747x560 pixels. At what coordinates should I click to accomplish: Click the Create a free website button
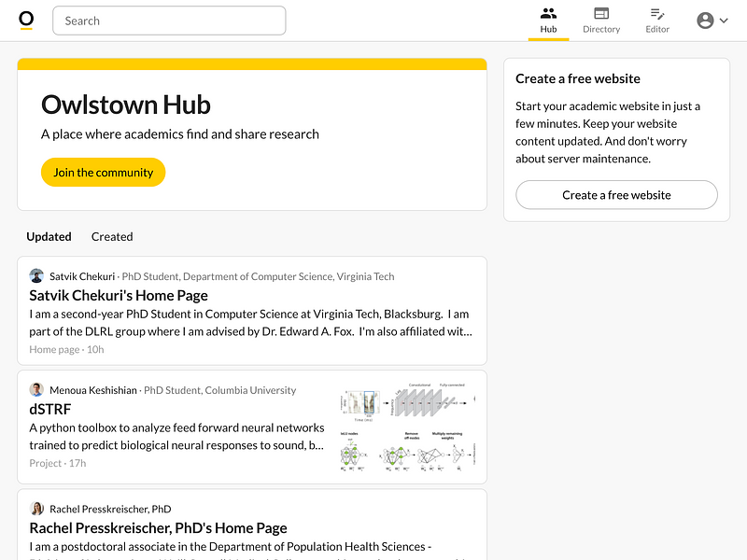click(x=616, y=195)
